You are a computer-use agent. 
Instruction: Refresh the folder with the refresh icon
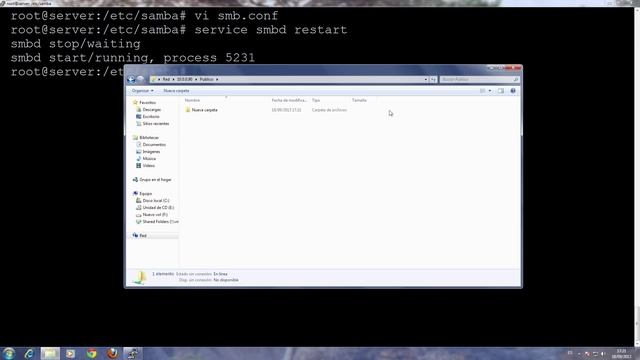point(433,79)
